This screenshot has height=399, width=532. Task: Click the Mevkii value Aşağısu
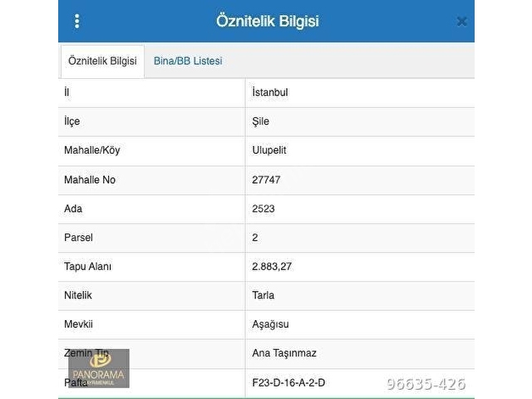270,324
